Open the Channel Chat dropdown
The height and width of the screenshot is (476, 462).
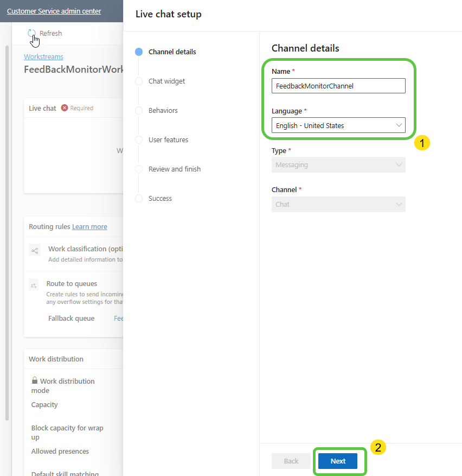[338, 205]
